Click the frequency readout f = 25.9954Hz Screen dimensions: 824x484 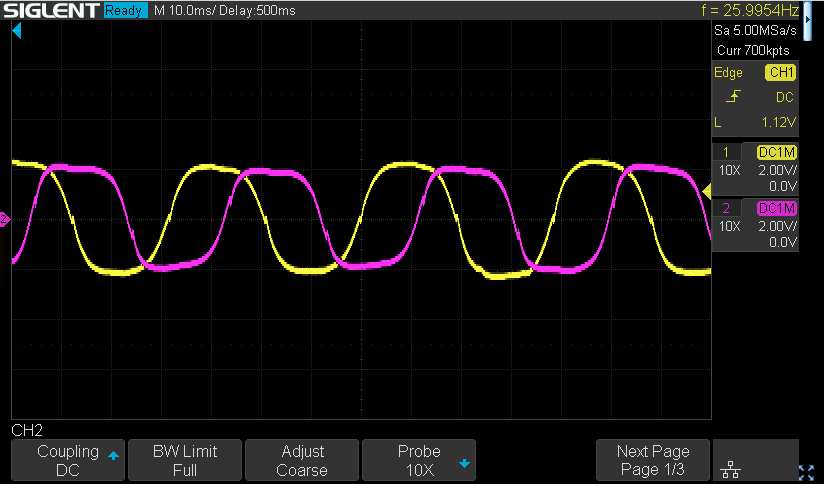(x=750, y=11)
